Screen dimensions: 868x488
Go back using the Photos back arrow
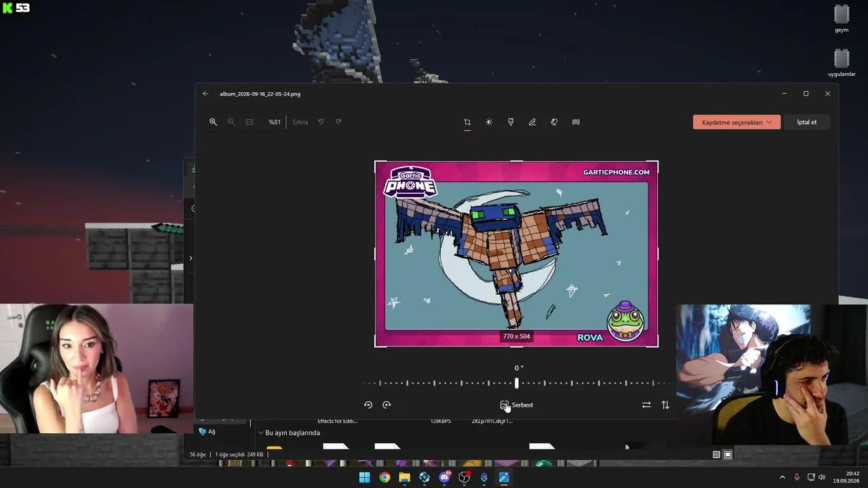coord(205,94)
